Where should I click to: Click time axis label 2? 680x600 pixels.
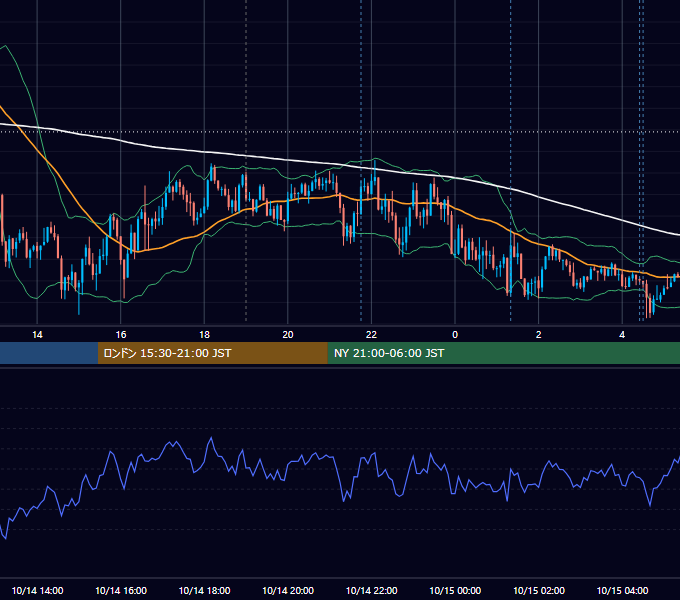(538, 335)
